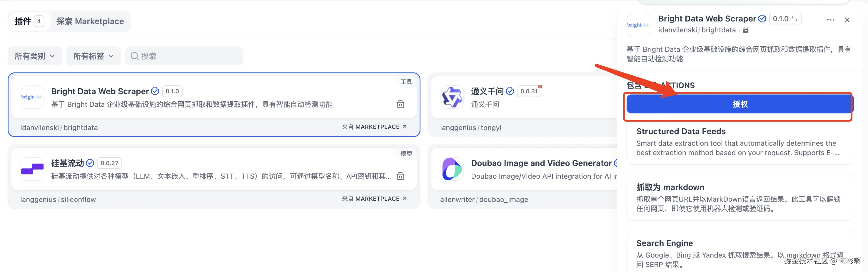Select Doubao Image and Video Generator title

click(541, 163)
